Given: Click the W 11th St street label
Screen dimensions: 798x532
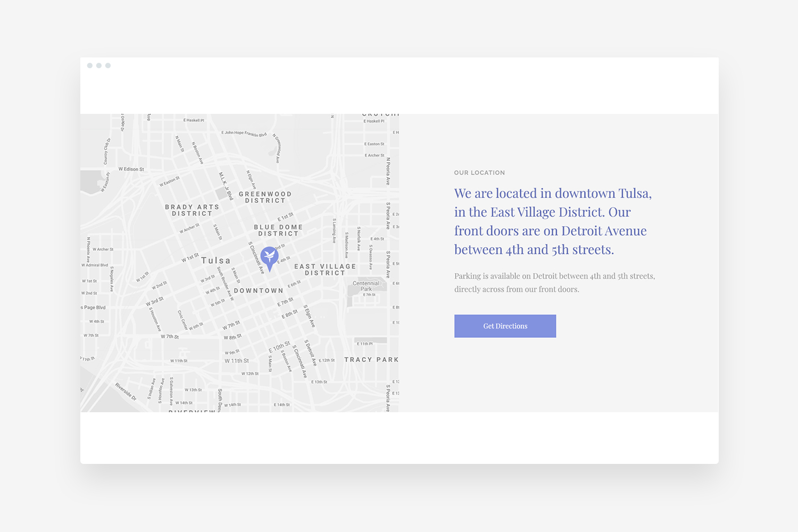Looking at the screenshot, I should pyautogui.click(x=237, y=361).
